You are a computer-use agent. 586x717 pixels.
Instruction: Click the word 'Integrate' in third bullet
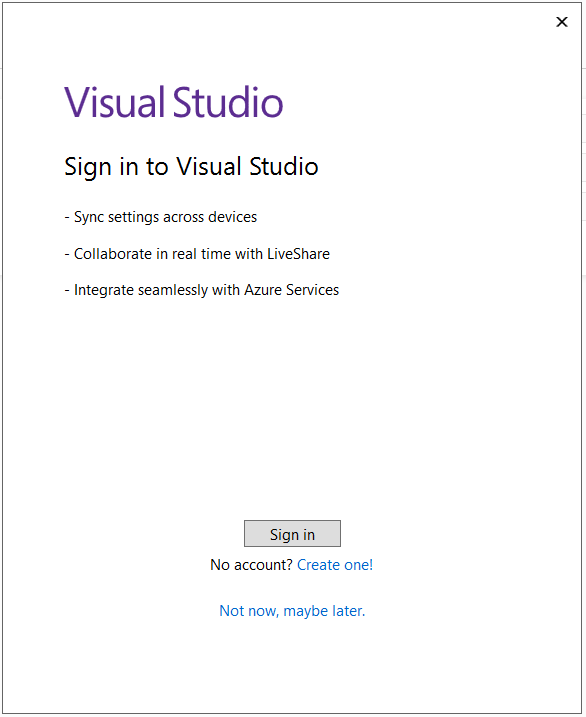click(104, 290)
